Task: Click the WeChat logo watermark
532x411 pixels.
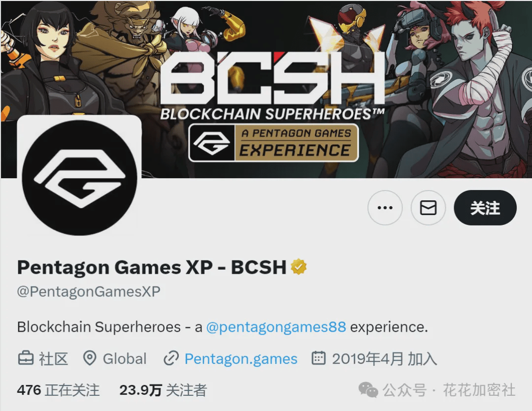Action: tap(368, 390)
